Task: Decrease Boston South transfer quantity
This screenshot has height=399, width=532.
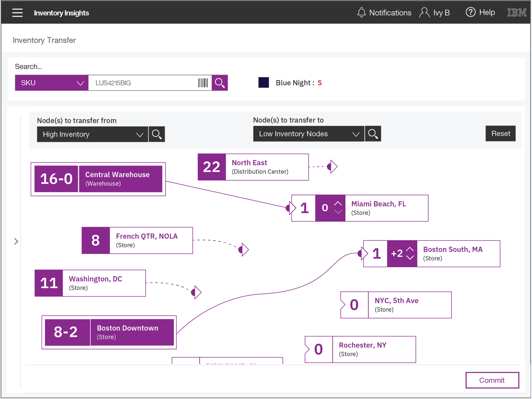Action: click(x=410, y=258)
